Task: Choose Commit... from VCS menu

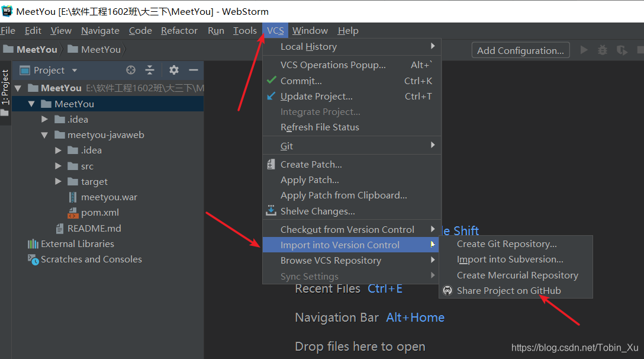Action: (x=352, y=81)
